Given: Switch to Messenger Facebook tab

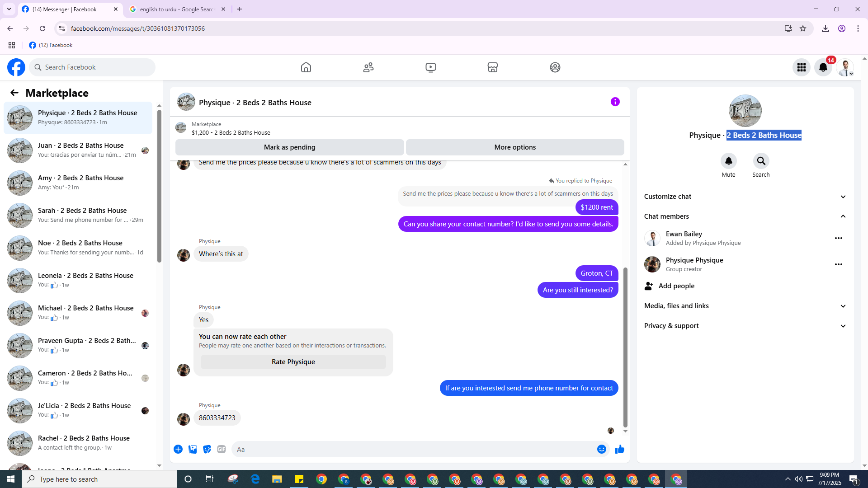Looking at the screenshot, I should pos(70,9).
